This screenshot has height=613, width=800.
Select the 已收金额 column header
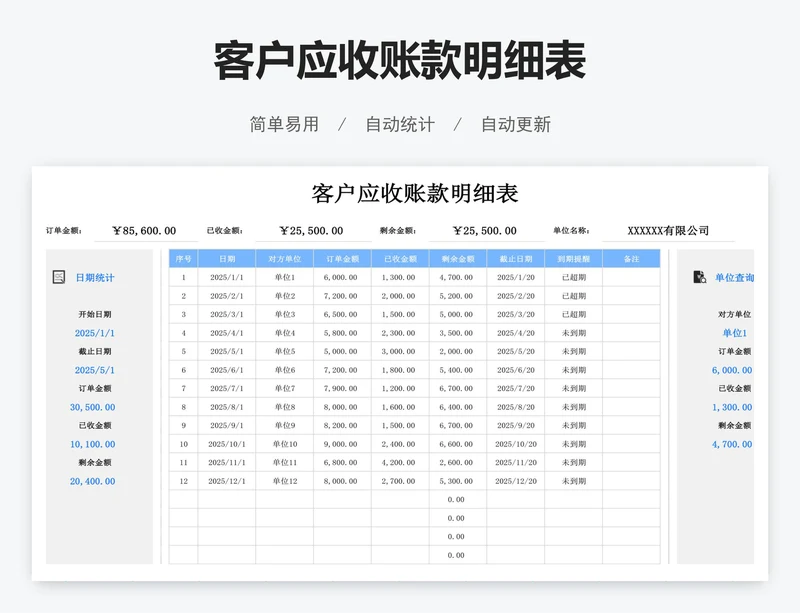pyautogui.click(x=401, y=259)
